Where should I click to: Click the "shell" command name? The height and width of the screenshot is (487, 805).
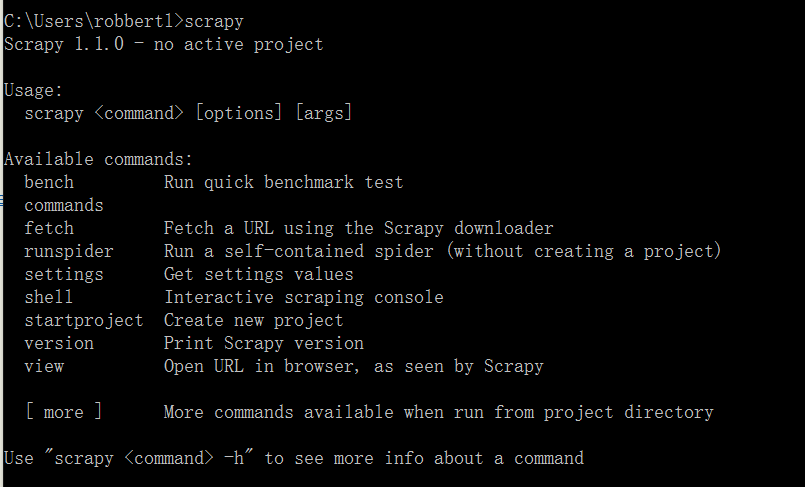[x=49, y=297]
